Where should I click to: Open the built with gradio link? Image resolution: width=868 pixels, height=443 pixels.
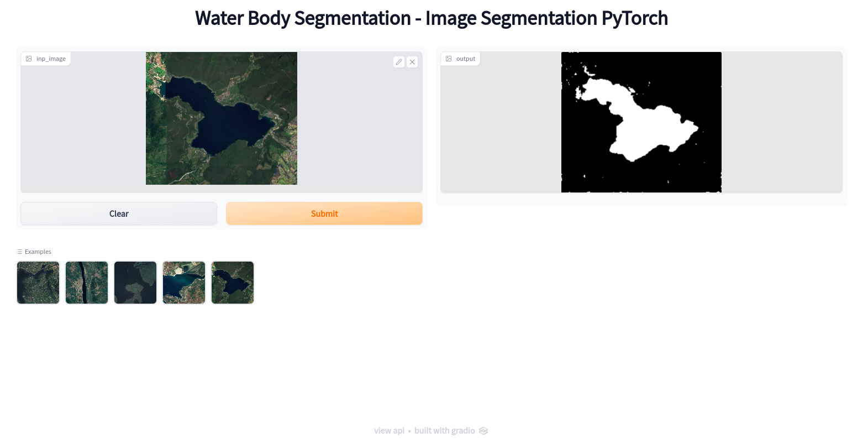pyautogui.click(x=444, y=431)
